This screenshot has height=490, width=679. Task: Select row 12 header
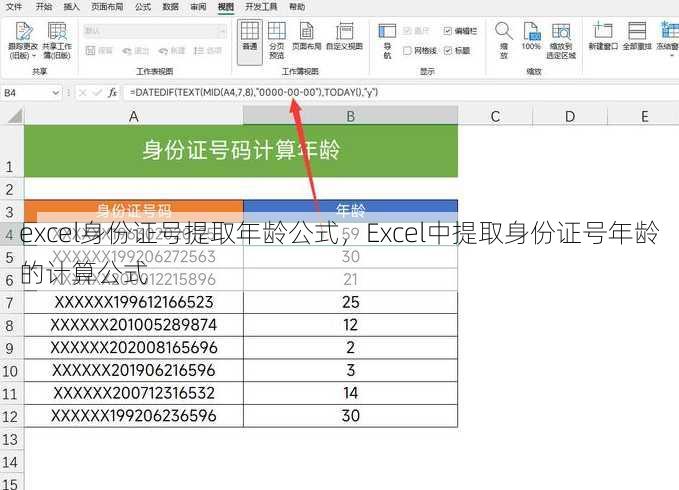coord(10,416)
